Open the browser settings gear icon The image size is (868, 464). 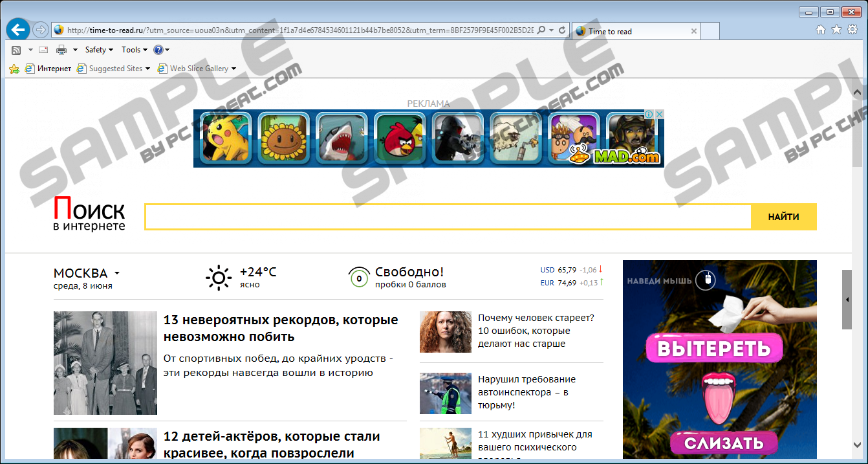(852, 30)
